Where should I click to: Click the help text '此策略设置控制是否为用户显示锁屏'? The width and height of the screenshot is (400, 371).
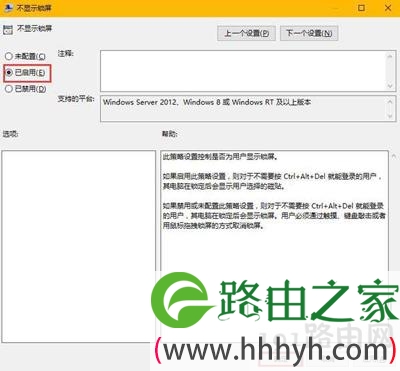pos(220,157)
